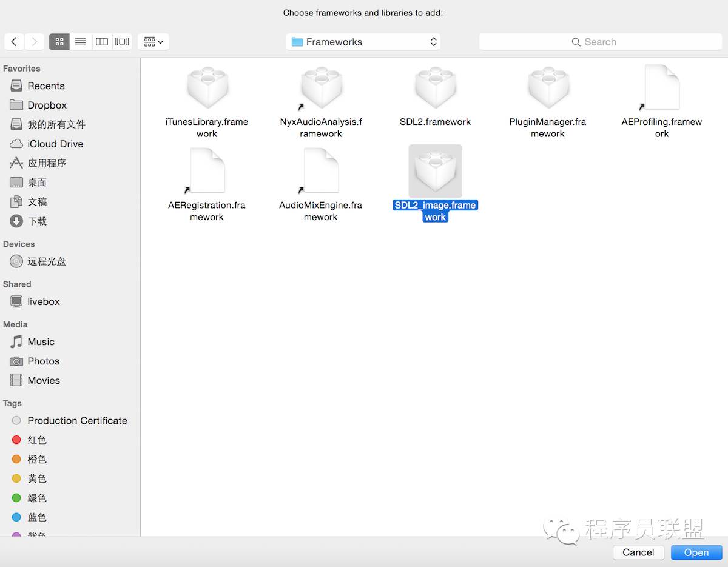Click the NyxAudioAnalysis.framework file name
Viewport: 728px width, 567px height.
pyautogui.click(x=321, y=128)
